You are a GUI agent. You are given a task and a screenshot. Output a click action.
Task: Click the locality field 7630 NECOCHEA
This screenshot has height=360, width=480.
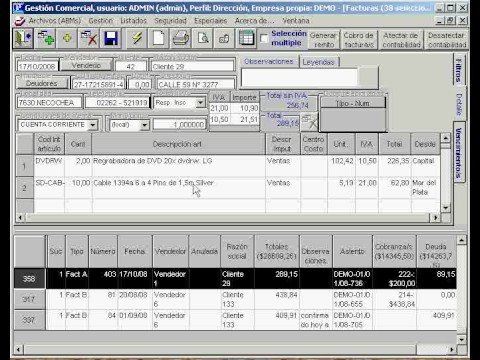point(49,103)
